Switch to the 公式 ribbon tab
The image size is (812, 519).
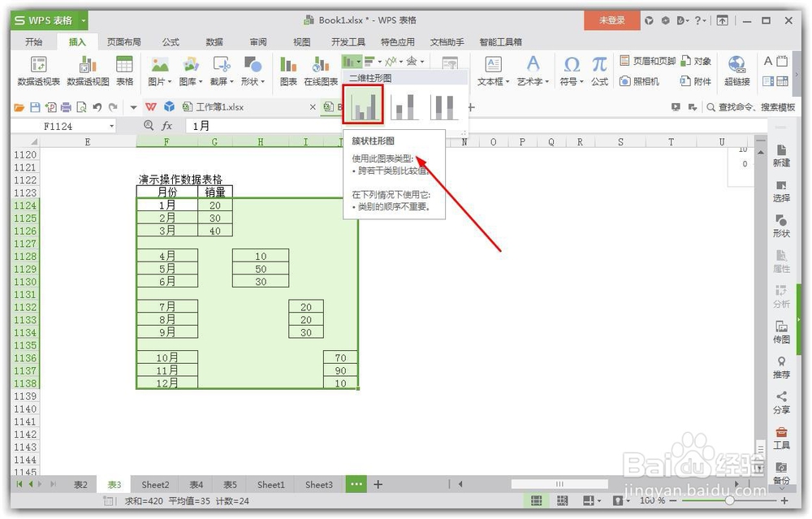(x=171, y=42)
